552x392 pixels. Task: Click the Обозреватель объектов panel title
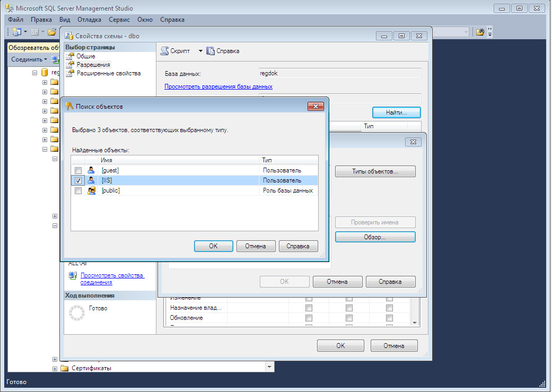coord(34,48)
